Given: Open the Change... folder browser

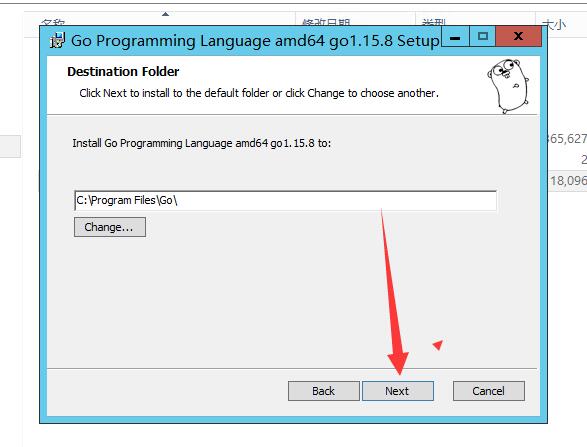Looking at the screenshot, I should point(110,227).
